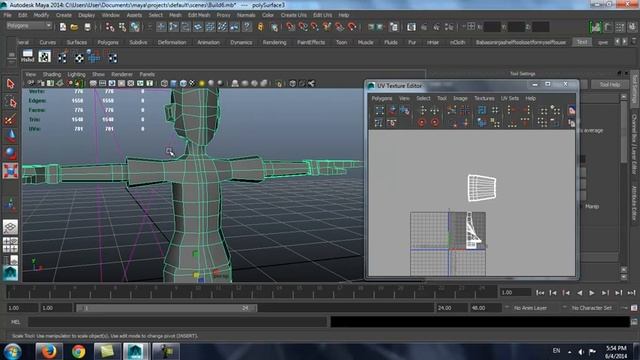Screen dimensions: 640x360
Task: Open the No Anim Layer dropdown
Action: coord(529,308)
